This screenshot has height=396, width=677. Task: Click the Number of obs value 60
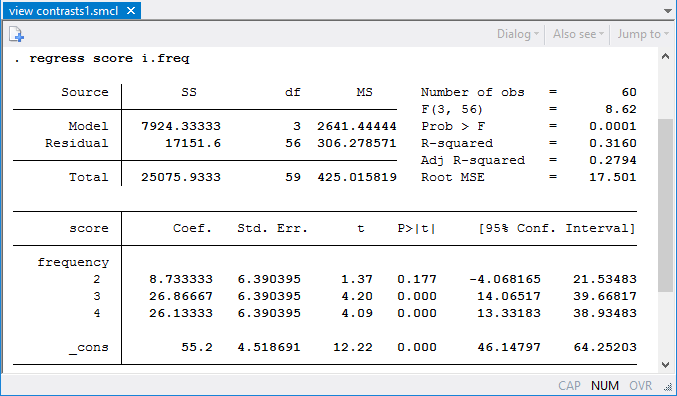coord(629,92)
